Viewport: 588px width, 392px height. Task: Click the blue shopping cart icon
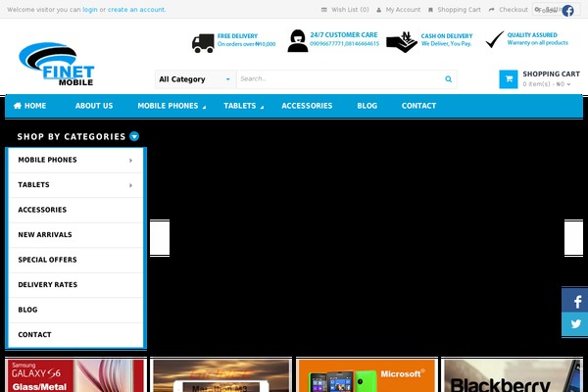tap(509, 79)
